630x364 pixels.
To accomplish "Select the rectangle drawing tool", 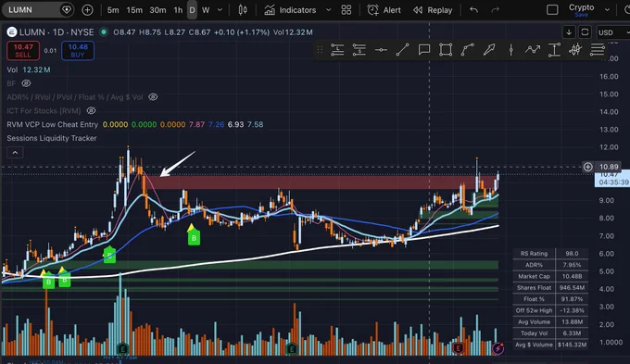I will [x=446, y=50].
